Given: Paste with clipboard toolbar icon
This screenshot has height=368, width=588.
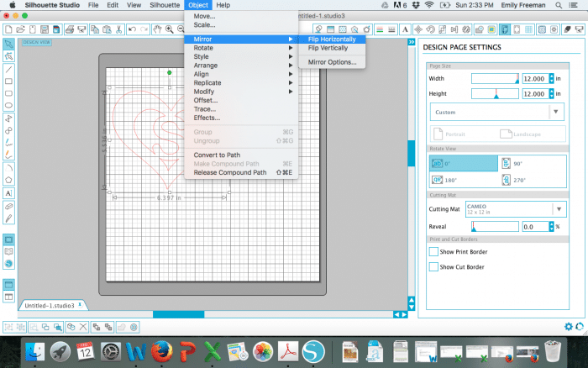Looking at the screenshot, I should coord(107,29).
